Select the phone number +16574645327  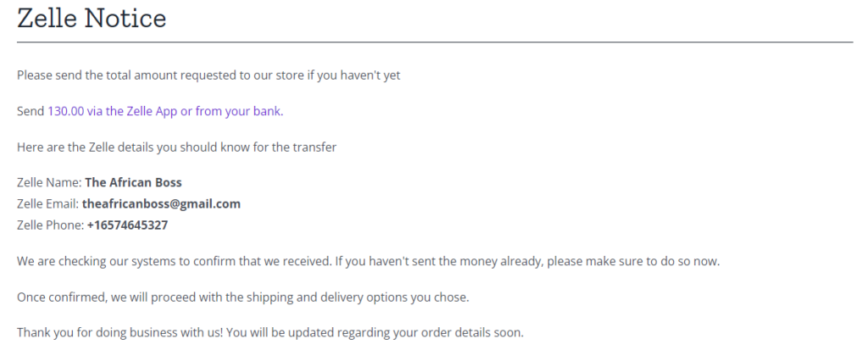coord(127,225)
